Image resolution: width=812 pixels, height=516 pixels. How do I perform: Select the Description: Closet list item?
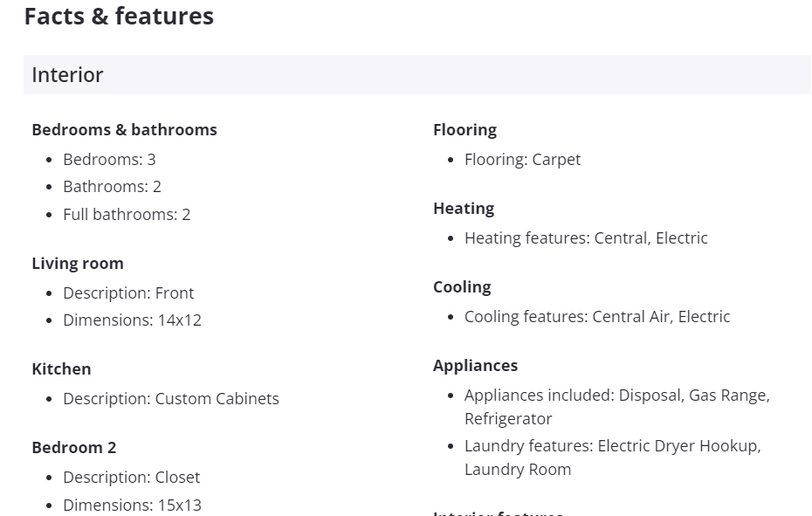coord(131,478)
